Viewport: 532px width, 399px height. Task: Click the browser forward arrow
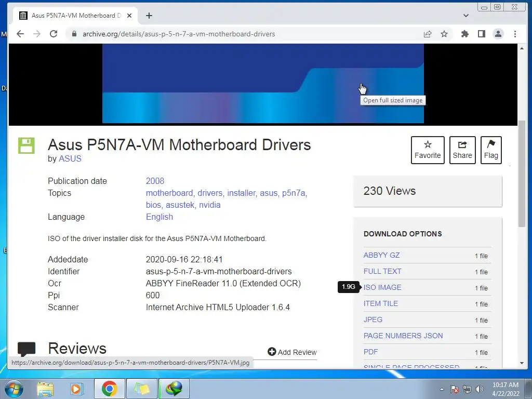(x=37, y=34)
